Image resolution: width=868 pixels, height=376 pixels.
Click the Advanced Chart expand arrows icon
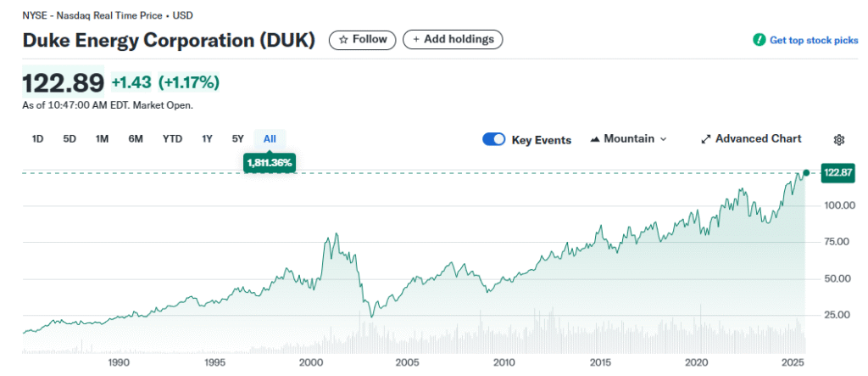(x=706, y=139)
